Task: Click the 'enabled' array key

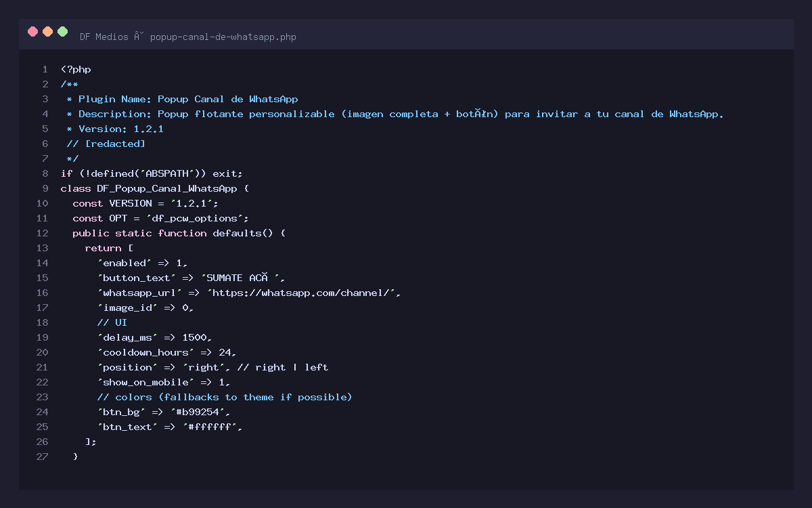Action: click(x=125, y=263)
